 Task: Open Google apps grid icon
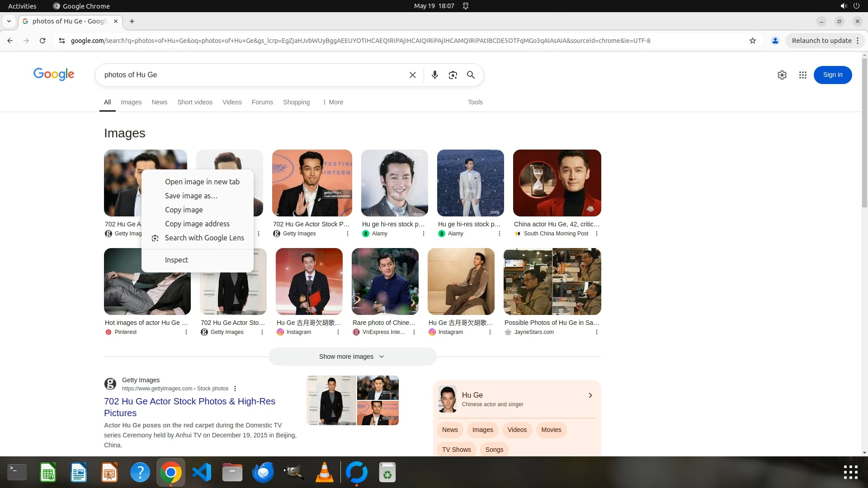tap(802, 75)
